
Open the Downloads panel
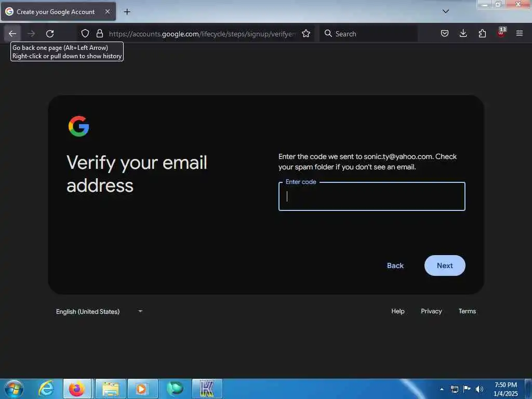pos(463,33)
